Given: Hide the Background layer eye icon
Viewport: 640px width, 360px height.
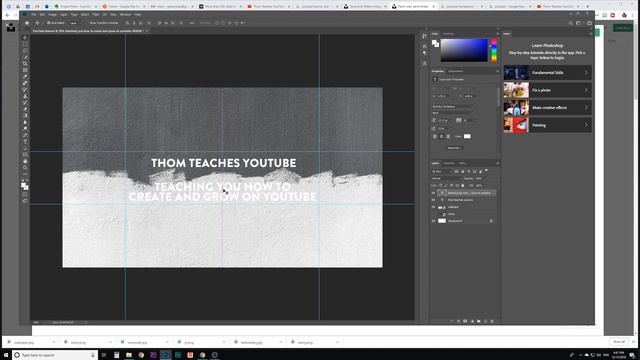Looking at the screenshot, I should [x=433, y=221].
